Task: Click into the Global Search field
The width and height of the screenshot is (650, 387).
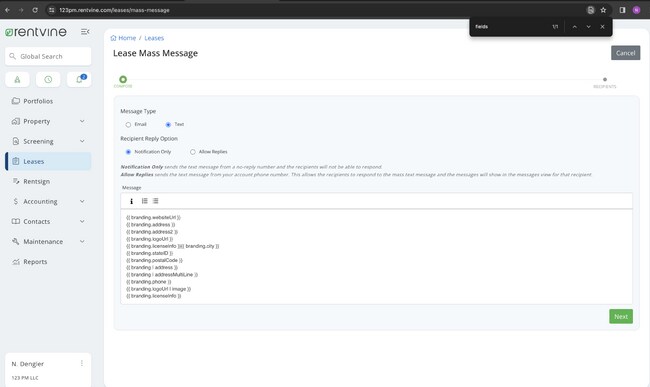Action: (48, 56)
